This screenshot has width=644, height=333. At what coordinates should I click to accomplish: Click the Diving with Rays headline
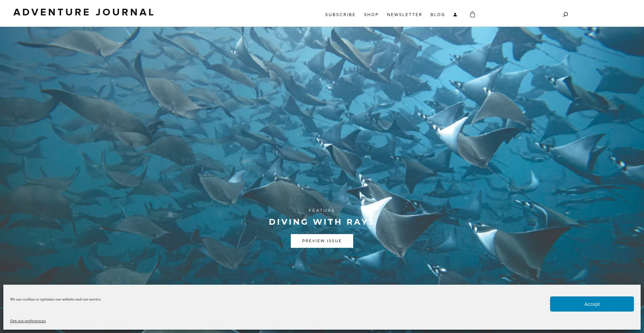click(321, 222)
